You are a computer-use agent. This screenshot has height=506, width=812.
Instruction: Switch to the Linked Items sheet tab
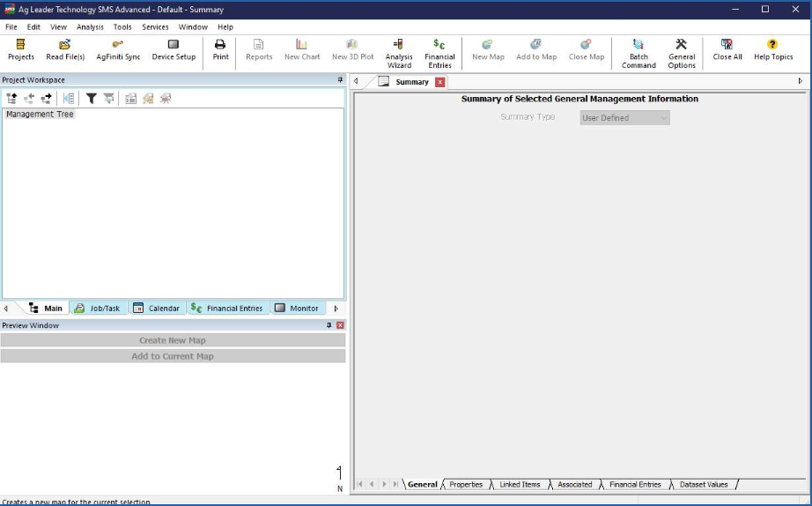pos(520,484)
